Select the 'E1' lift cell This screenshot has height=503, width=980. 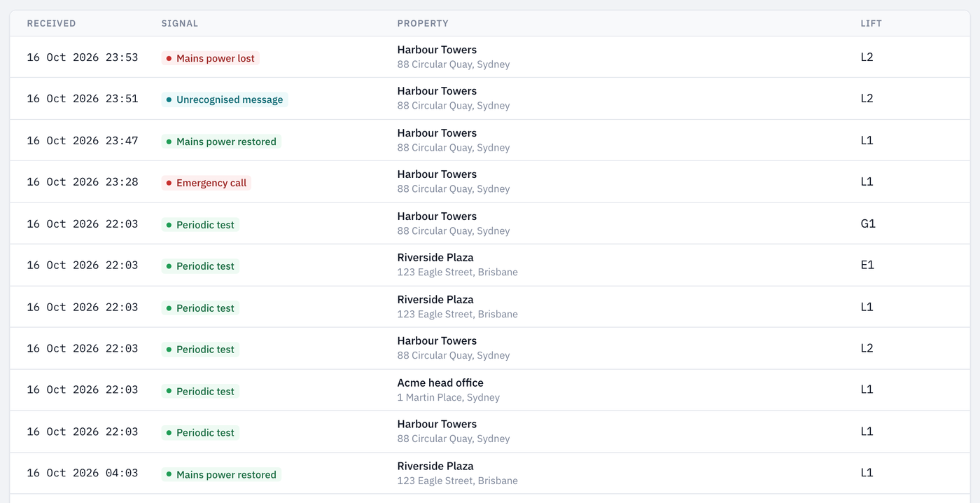(x=867, y=266)
